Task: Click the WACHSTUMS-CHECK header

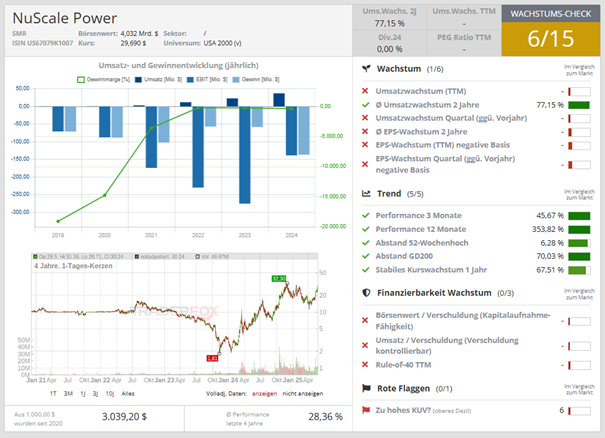Action: (x=551, y=14)
